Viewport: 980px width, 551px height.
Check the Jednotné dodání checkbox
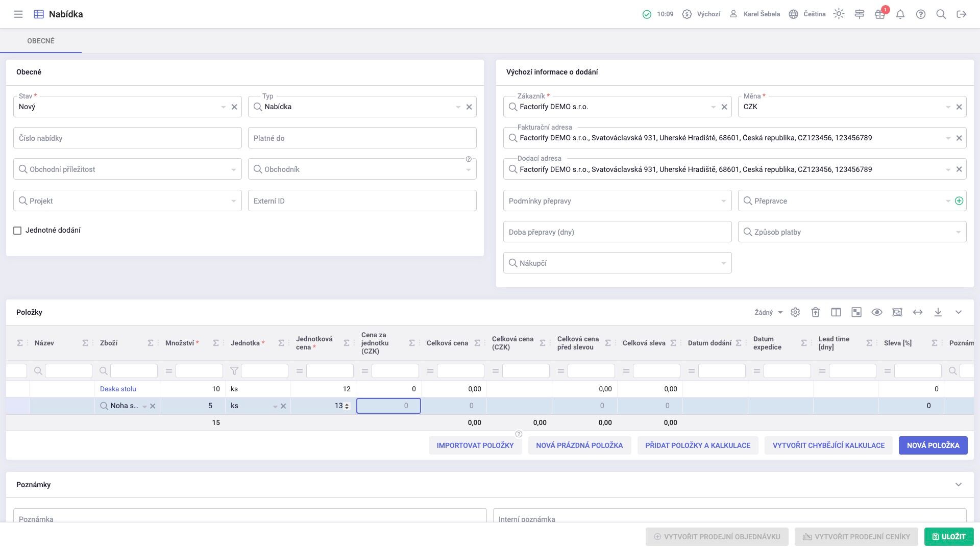click(x=17, y=231)
